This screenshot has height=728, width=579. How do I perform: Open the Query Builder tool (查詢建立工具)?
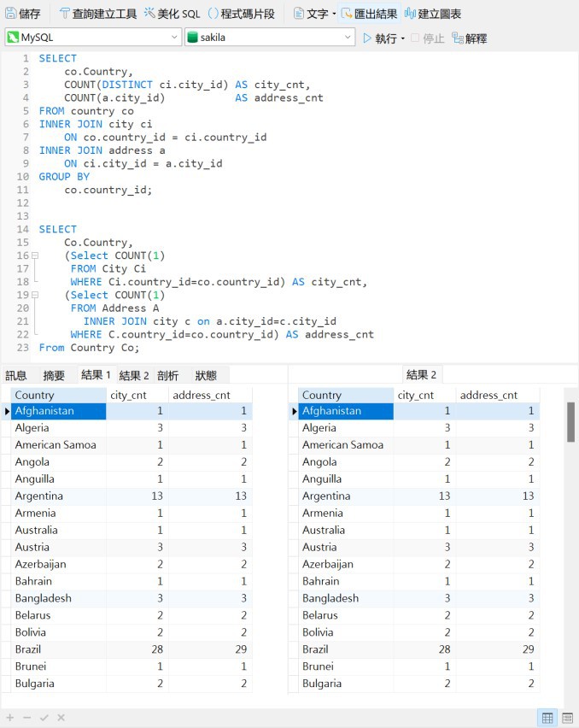point(97,14)
